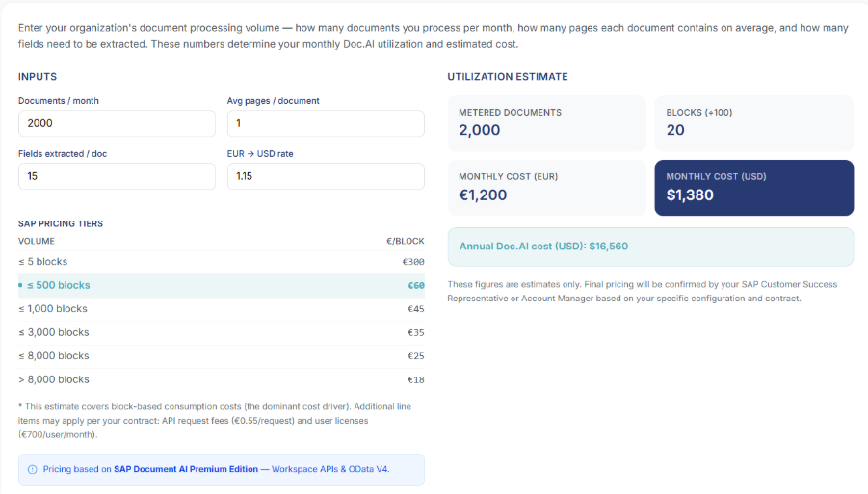868x494 pixels.
Task: Click the Blocks (÷100) card
Action: (x=754, y=123)
